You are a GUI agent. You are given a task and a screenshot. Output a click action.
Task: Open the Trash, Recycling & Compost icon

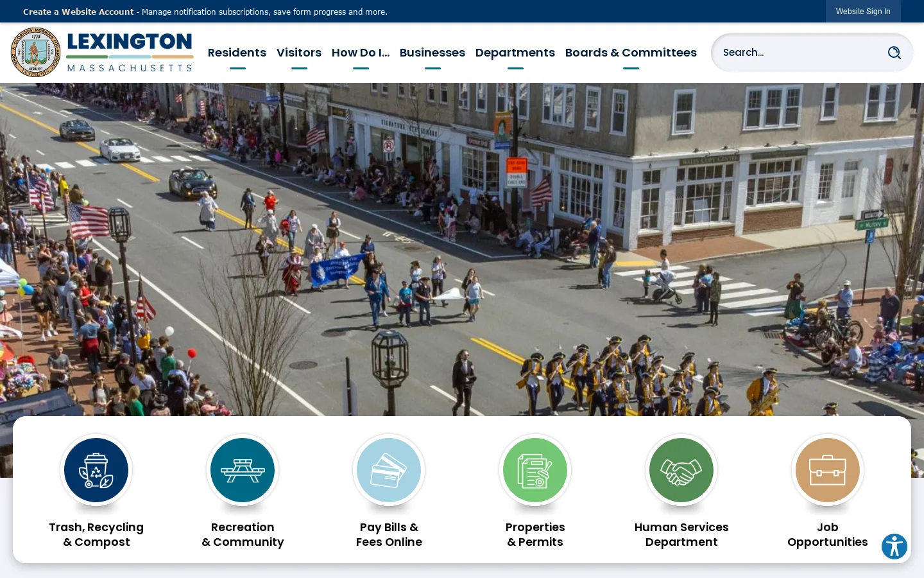96,470
